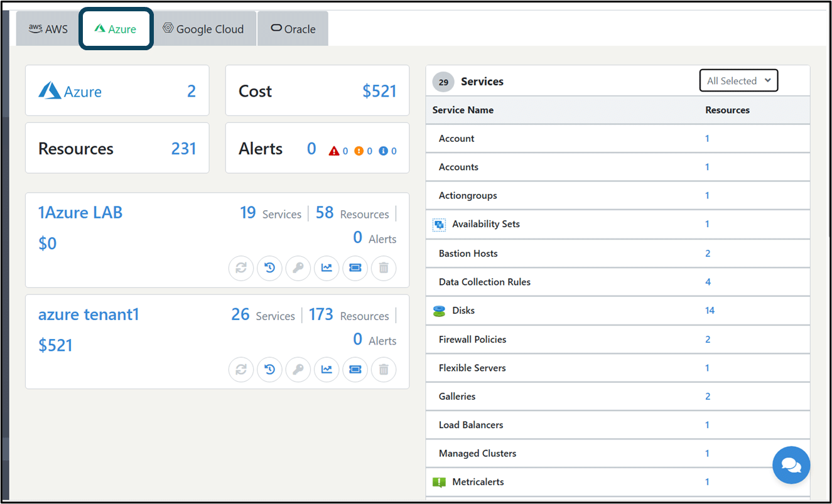Click the Azure logo in summary card
Image resolution: width=832 pixels, height=504 pixels.
pyautogui.click(x=50, y=90)
